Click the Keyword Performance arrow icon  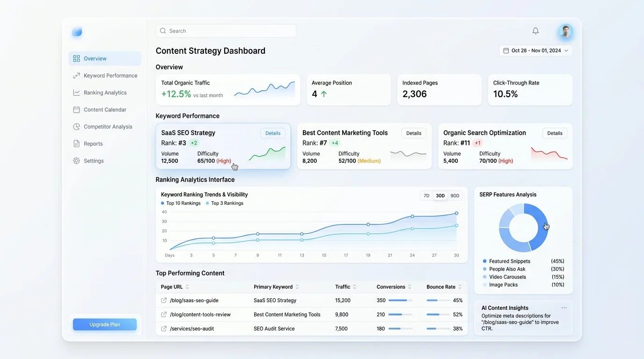76,76
